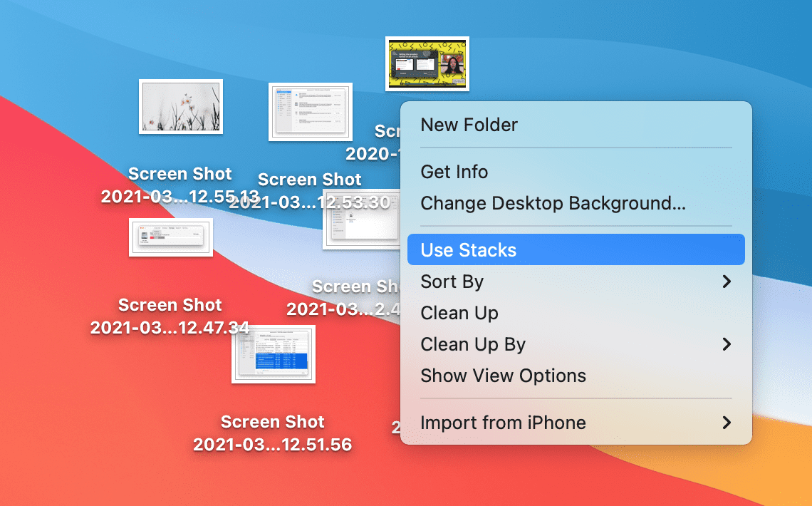Viewport: 812px width, 506px height.
Task: Click the Screen Shot 2021-03...12.51.56 filename label
Action: [273, 432]
